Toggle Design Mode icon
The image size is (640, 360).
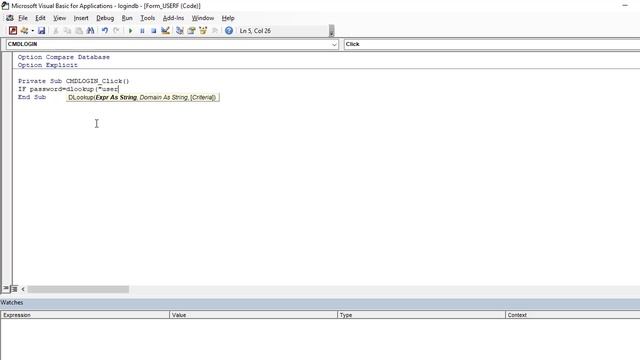click(165, 31)
